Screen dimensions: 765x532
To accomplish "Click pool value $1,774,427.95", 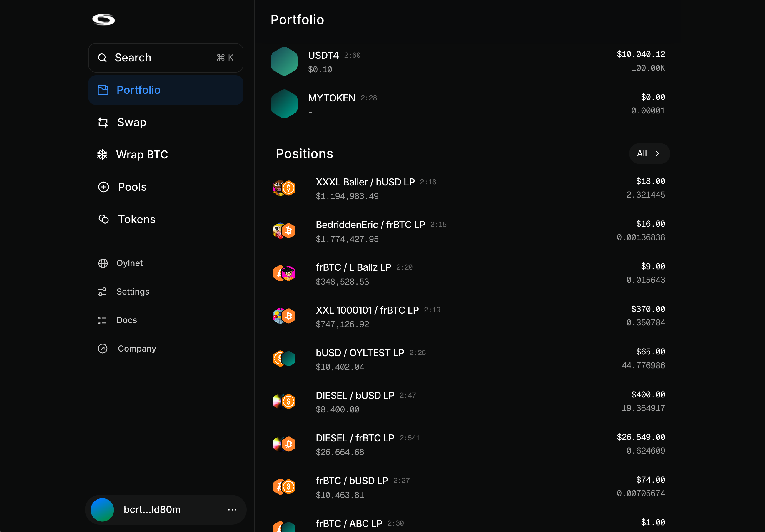I will coord(347,239).
